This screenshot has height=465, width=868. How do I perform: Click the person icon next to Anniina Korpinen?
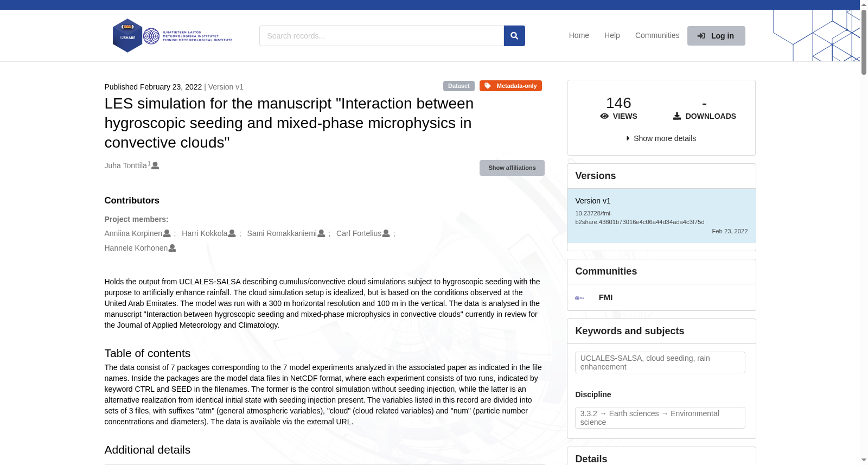click(x=167, y=233)
